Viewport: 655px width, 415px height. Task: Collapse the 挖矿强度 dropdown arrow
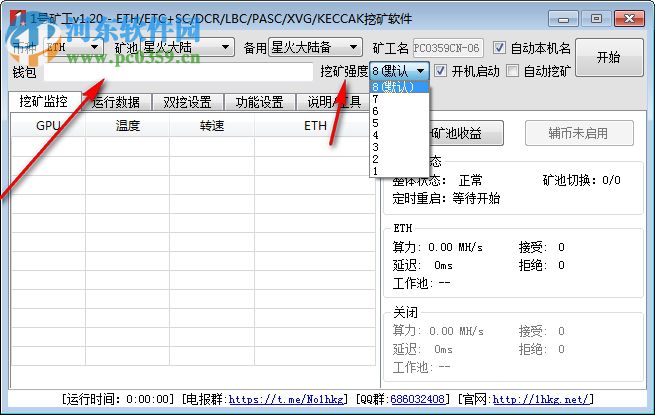pos(421,71)
